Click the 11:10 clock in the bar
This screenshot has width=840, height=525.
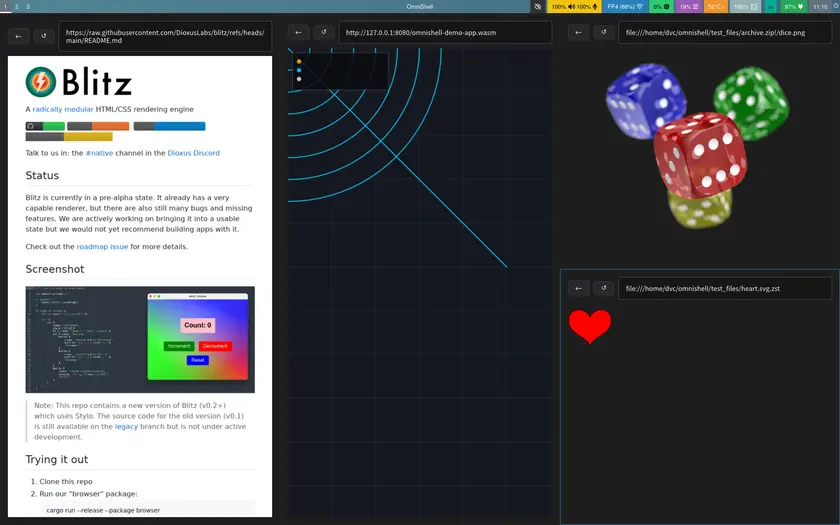820,6
